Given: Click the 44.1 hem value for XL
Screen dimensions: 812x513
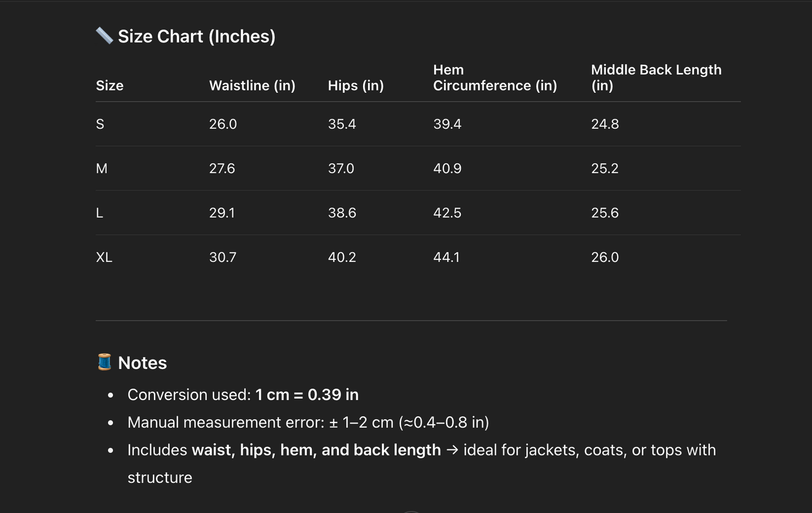Looking at the screenshot, I should click(x=446, y=257).
